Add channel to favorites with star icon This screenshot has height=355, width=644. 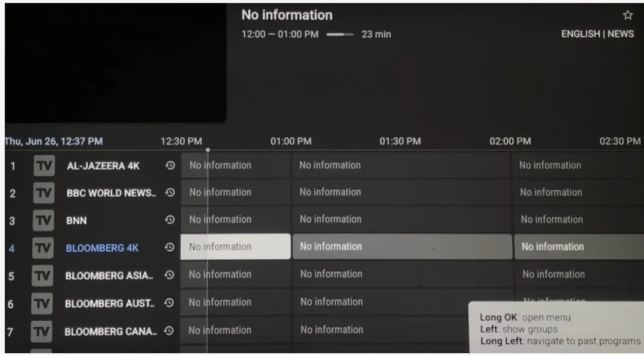(x=628, y=15)
